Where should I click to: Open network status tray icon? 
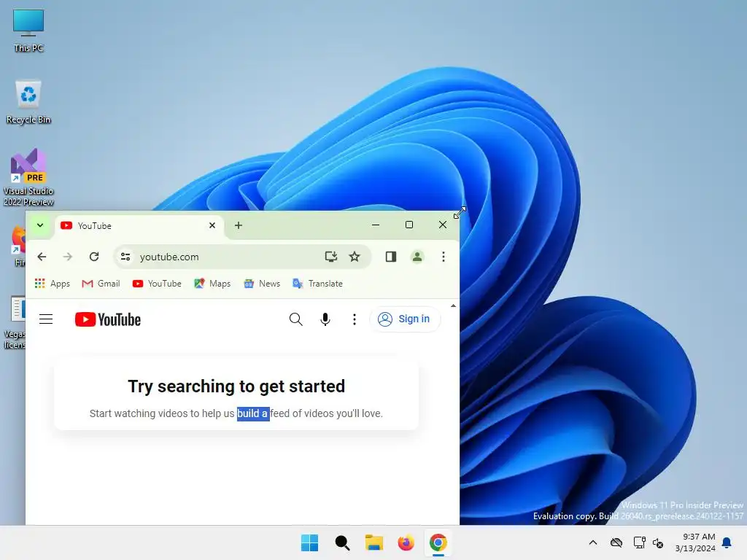(x=639, y=542)
